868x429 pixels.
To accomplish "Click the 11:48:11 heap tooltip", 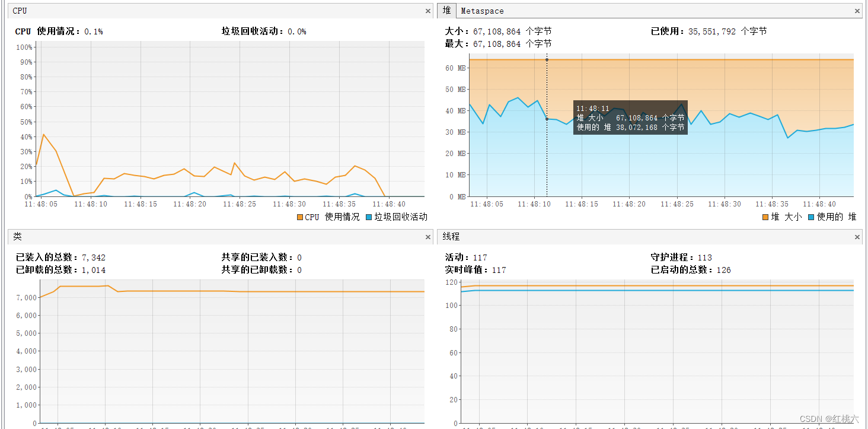I will tap(630, 117).
